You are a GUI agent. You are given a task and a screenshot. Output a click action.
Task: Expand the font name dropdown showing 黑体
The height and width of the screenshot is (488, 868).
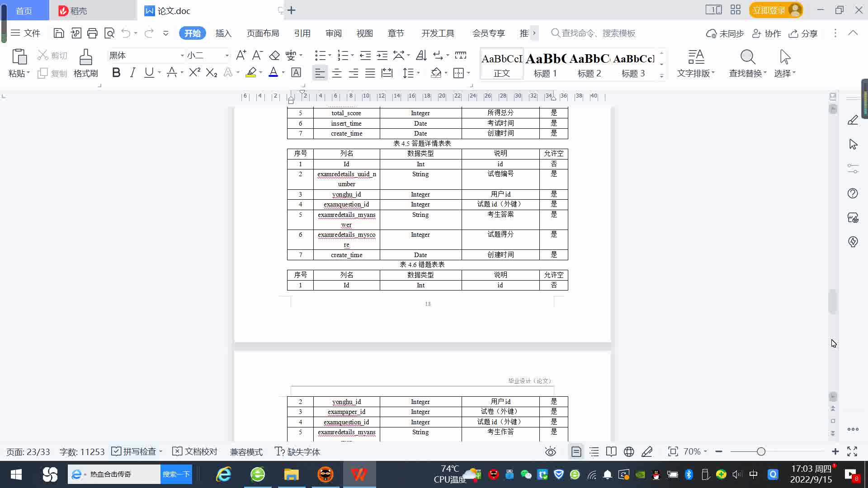(182, 56)
